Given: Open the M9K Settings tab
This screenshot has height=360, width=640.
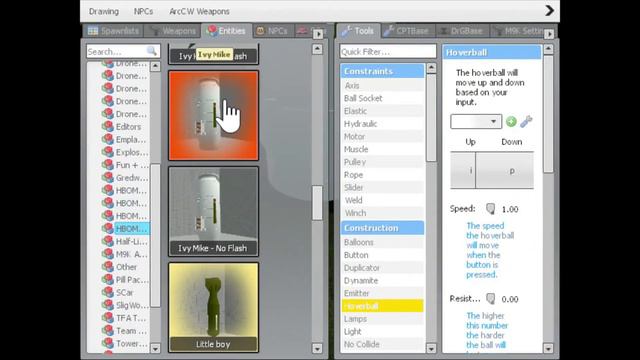Looking at the screenshot, I should pos(518,31).
